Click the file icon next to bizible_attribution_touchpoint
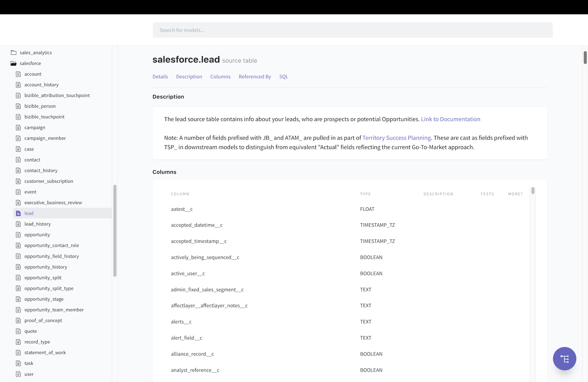The image size is (588, 382). (x=18, y=95)
